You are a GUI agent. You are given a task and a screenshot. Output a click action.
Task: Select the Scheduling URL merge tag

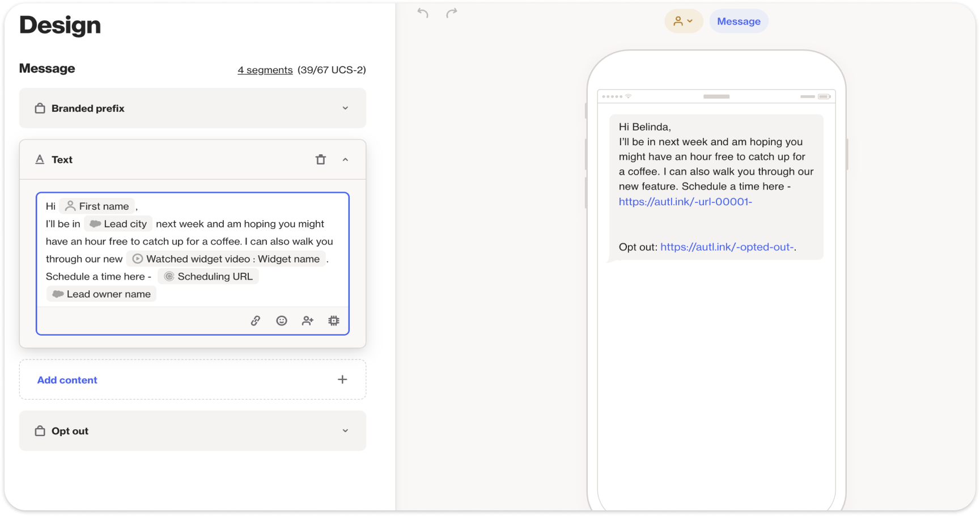pos(208,277)
